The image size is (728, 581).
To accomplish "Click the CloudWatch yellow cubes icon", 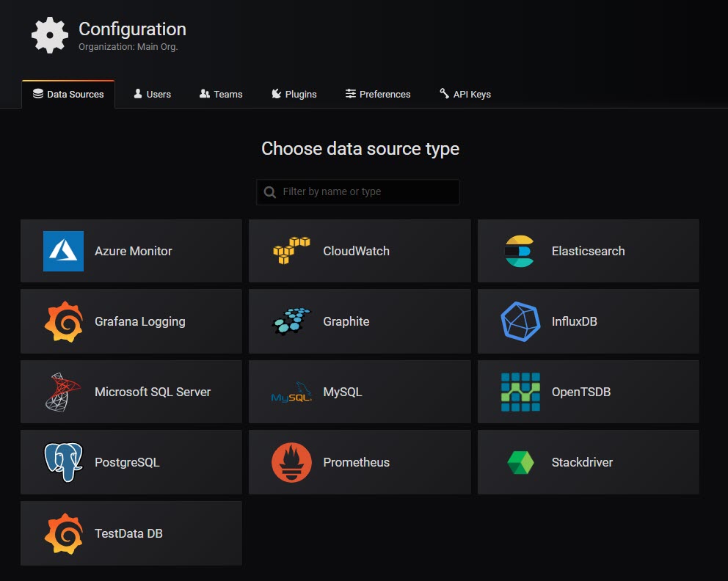I will (291, 251).
